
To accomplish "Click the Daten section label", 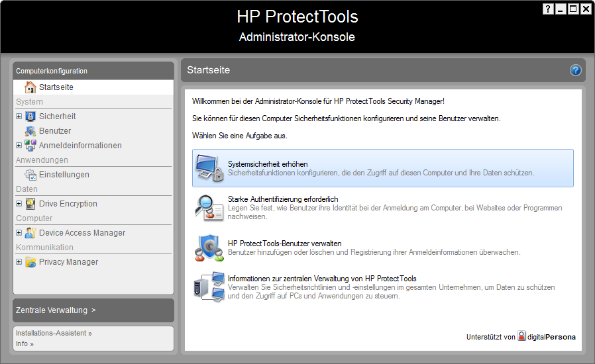I will coord(27,189).
